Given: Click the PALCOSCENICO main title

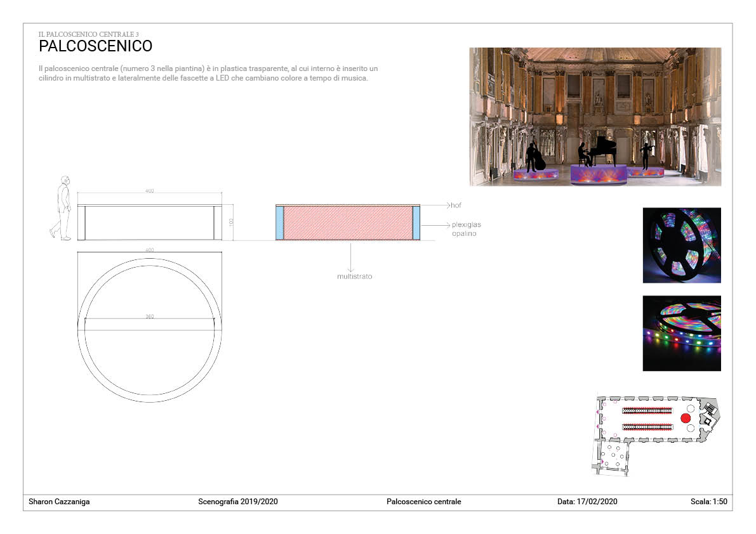Looking at the screenshot, I should coord(95,46).
